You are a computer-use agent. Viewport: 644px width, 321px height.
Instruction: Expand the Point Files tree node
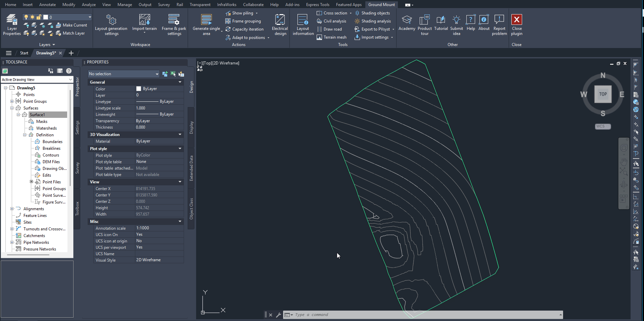click(31, 182)
